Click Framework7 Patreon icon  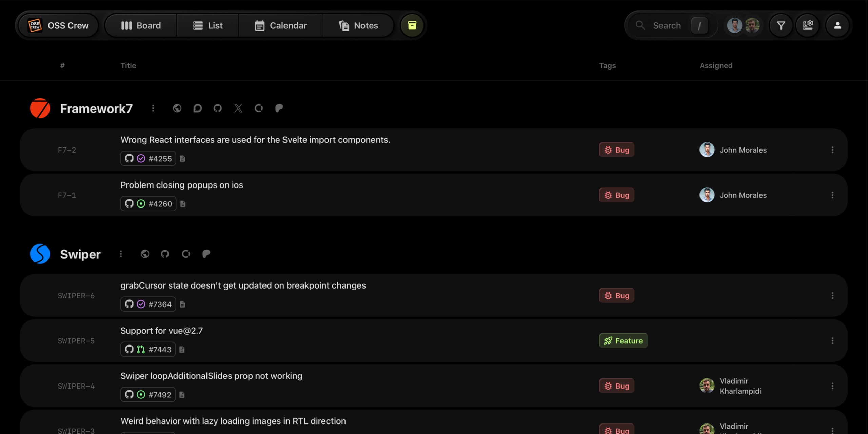[279, 108]
